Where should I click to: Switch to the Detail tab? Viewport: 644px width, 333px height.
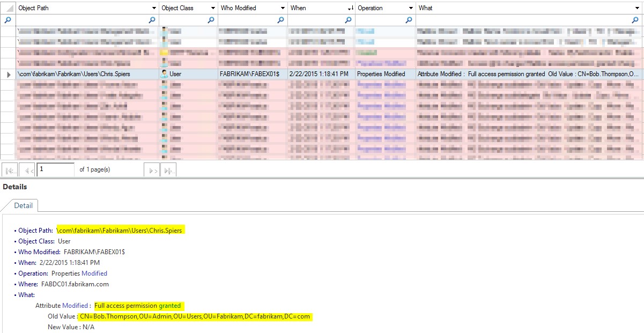tap(23, 205)
